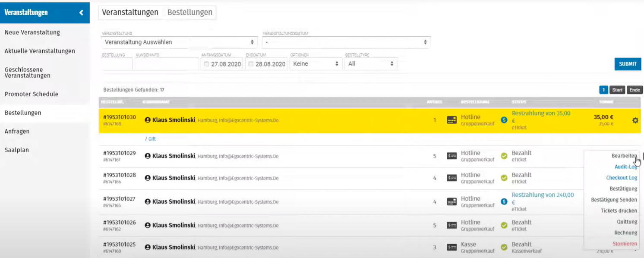Image resolution: width=644 pixels, height=258 pixels.
Task: Open the Veranstaltung Auswählen dropdown
Action: 179,42
